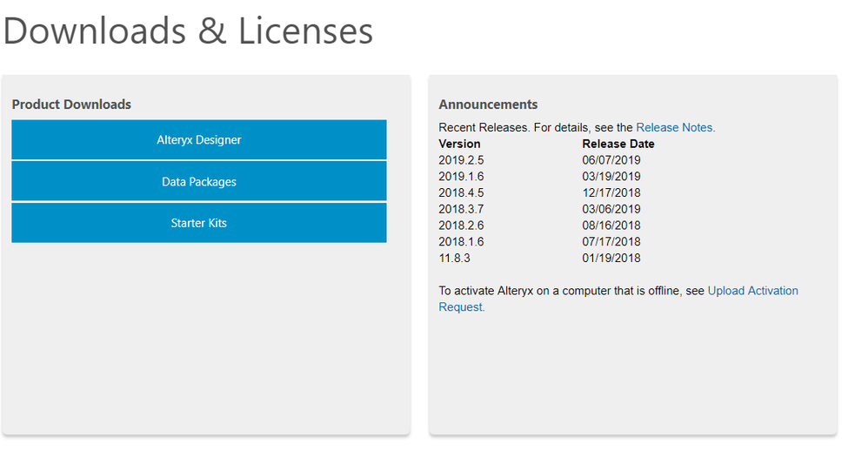The height and width of the screenshot is (451, 868).
Task: Select version 2019.2.5 in the table
Action: (x=461, y=160)
